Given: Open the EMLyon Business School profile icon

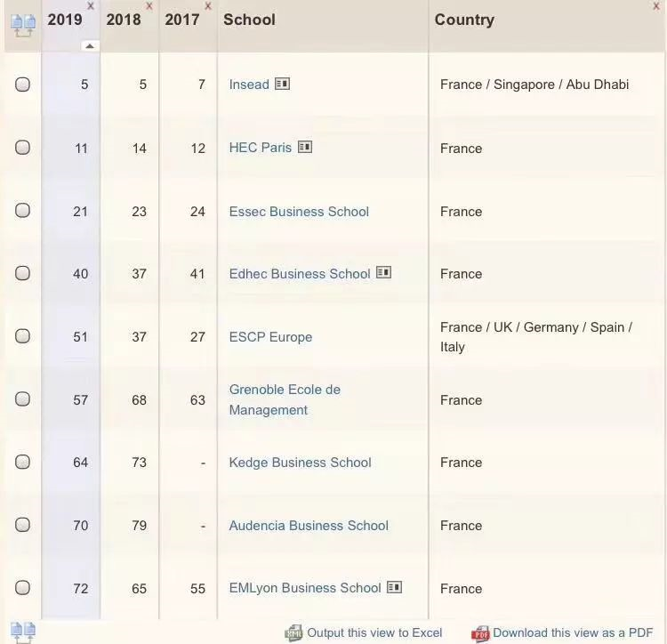Looking at the screenshot, I should (x=394, y=587).
